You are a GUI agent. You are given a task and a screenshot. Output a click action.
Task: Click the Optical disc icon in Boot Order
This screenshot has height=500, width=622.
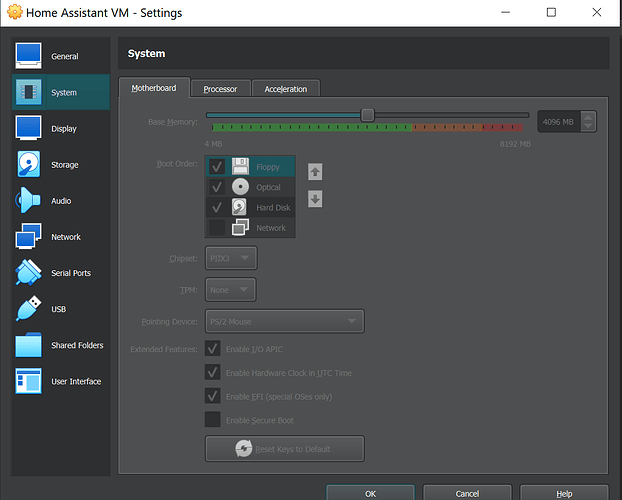(x=240, y=187)
